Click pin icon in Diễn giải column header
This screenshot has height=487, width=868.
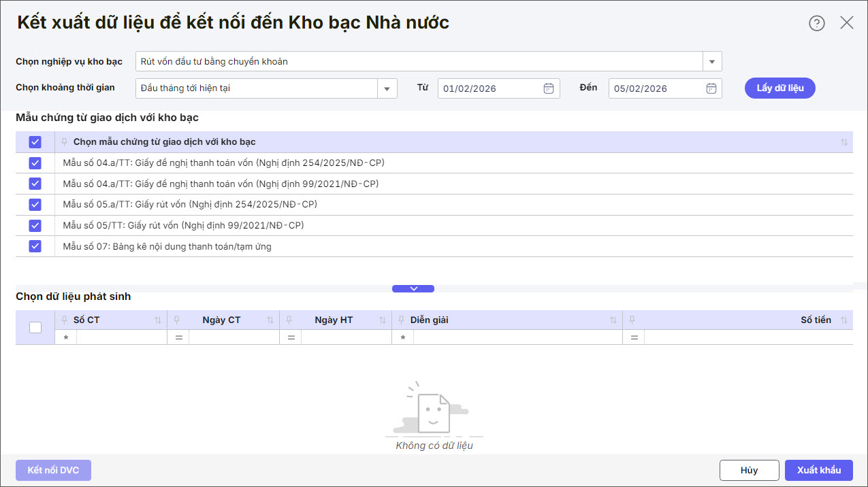402,320
